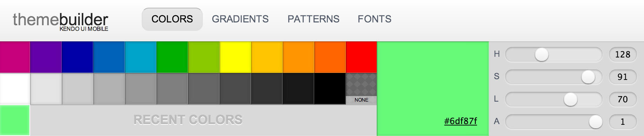Click the Lightness slider handle
Screen dimensions: 644x136
point(570,99)
